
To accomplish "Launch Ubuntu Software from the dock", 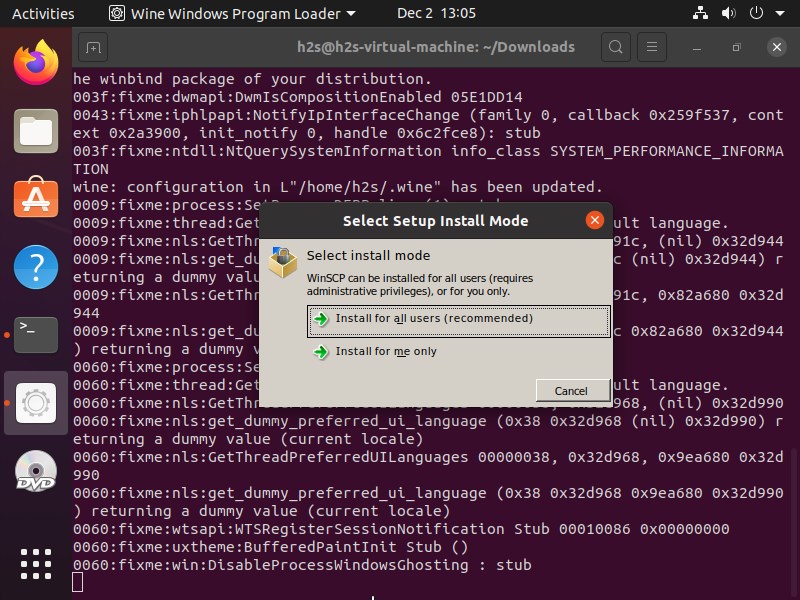I will (36, 197).
